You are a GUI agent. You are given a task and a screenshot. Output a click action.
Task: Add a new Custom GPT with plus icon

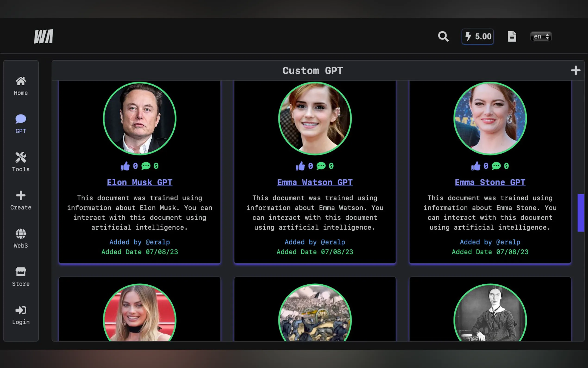pyautogui.click(x=575, y=70)
